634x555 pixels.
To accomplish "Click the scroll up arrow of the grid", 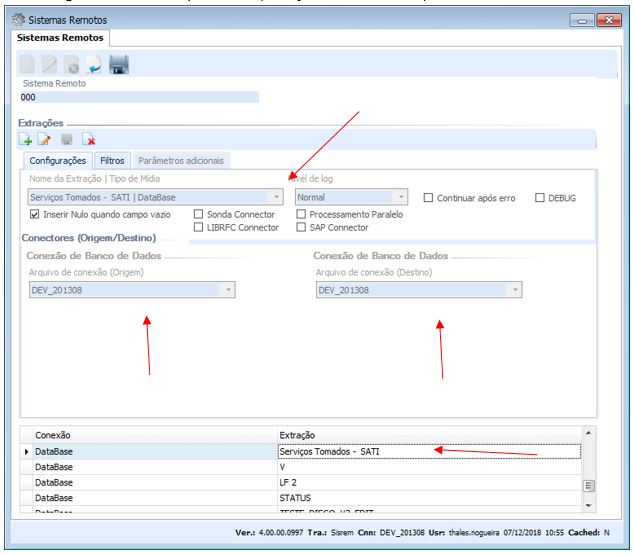I will coord(589,433).
